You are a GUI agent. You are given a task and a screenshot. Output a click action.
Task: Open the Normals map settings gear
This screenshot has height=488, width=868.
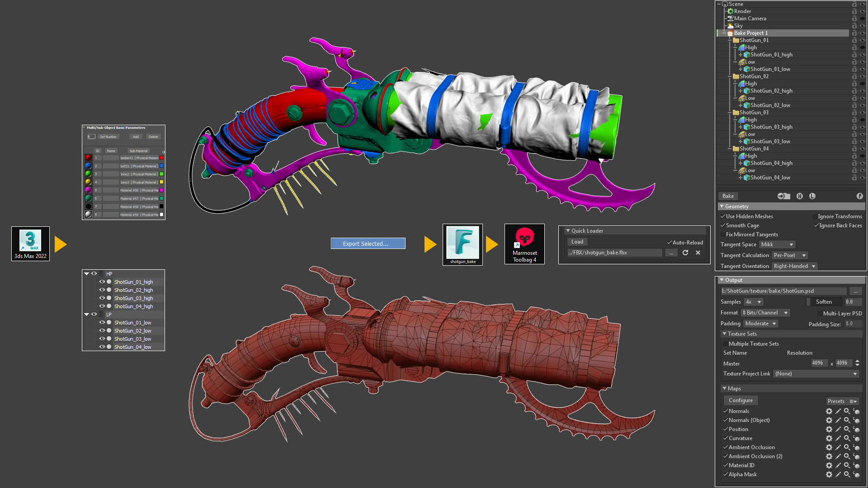click(829, 411)
